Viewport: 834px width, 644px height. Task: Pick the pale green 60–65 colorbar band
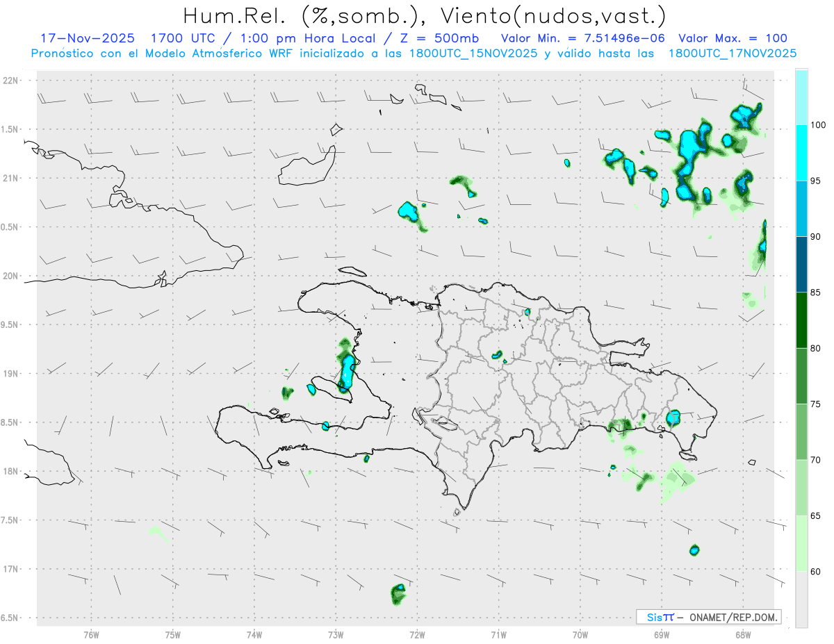801,543
